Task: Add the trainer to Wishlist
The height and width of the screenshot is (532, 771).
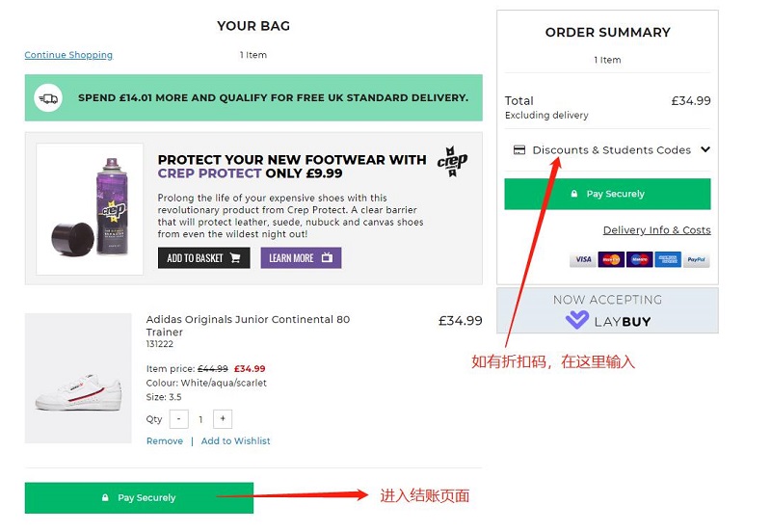Action: click(x=235, y=441)
